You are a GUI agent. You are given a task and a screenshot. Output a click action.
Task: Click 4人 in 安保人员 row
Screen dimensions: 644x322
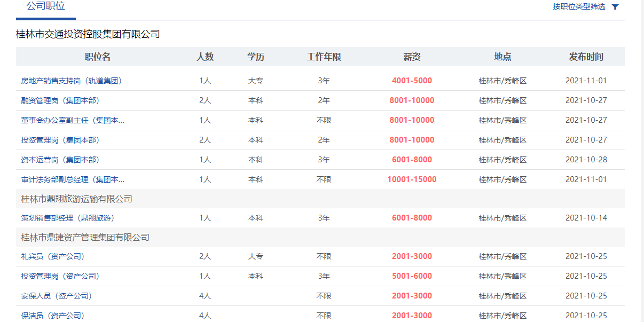(205, 296)
